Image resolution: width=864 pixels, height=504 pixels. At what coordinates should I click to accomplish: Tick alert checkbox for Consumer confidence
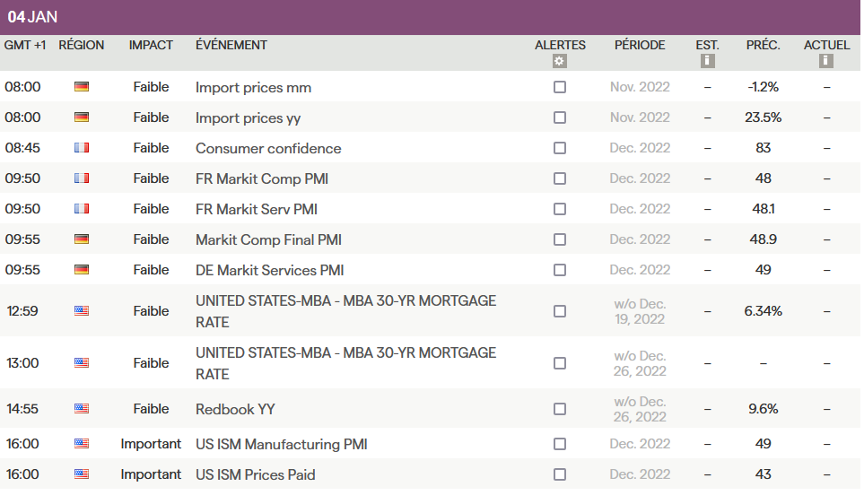560,148
